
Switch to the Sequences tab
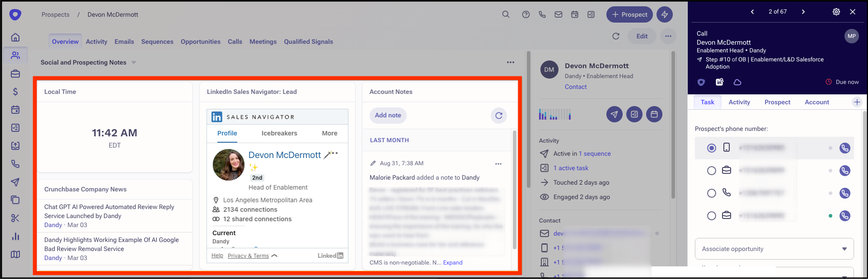(x=157, y=42)
